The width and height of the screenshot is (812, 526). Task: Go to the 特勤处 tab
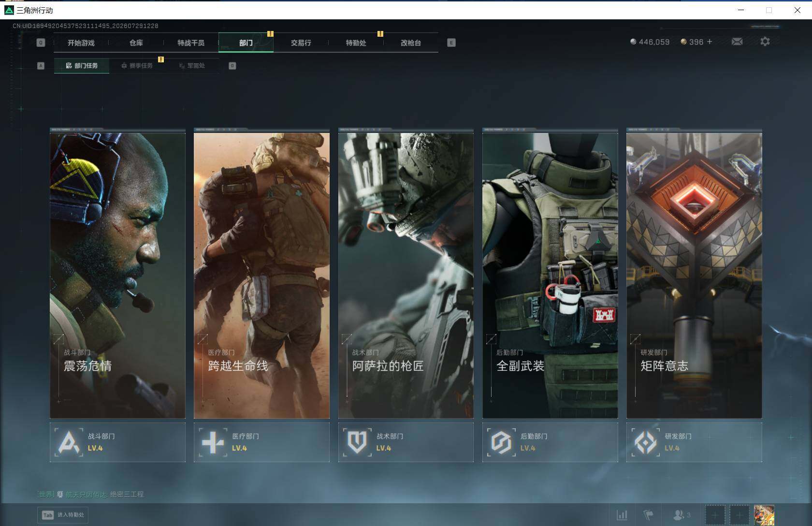pyautogui.click(x=356, y=43)
